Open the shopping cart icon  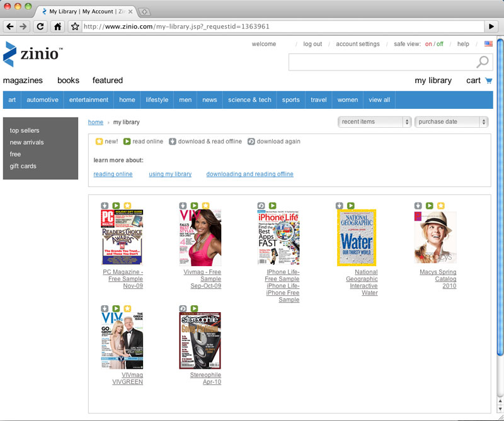[489, 81]
